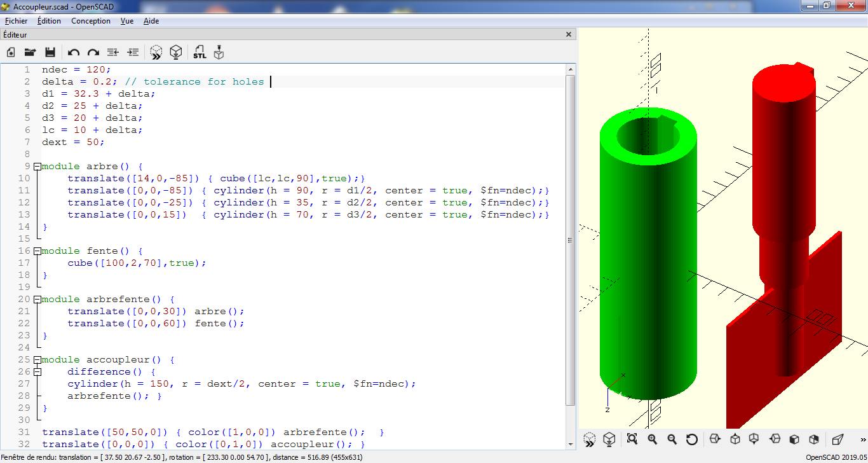This screenshot has height=463, width=868.
Task: Open the Conception menu
Action: point(91,20)
